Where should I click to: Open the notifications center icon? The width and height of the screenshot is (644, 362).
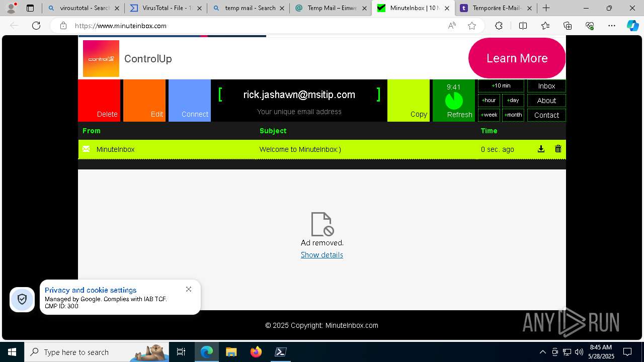[x=627, y=352]
